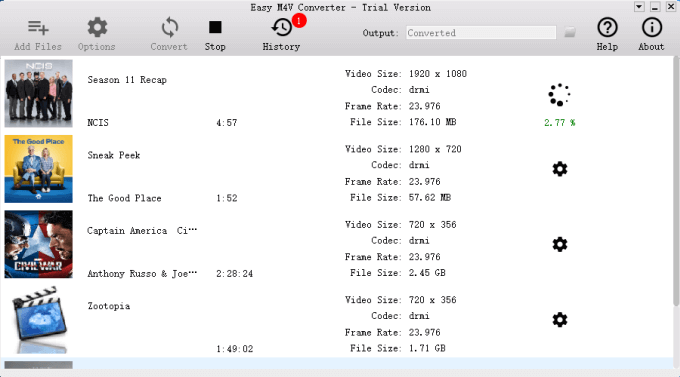Screen dimensions: 680x377
Task: Click the red notification badge on History
Action: [299, 20]
